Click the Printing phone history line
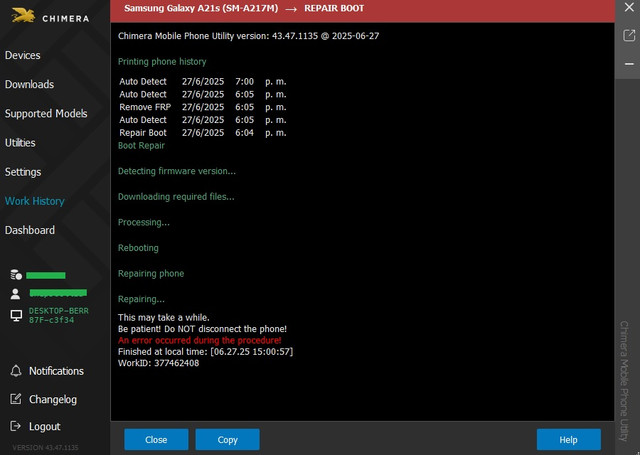Image resolution: width=640 pixels, height=455 pixels. (x=162, y=62)
